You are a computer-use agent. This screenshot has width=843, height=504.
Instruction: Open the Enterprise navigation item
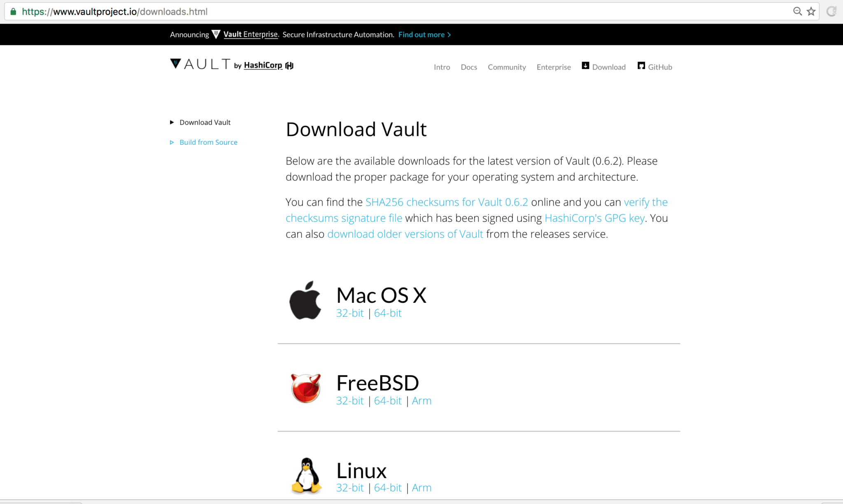553,67
